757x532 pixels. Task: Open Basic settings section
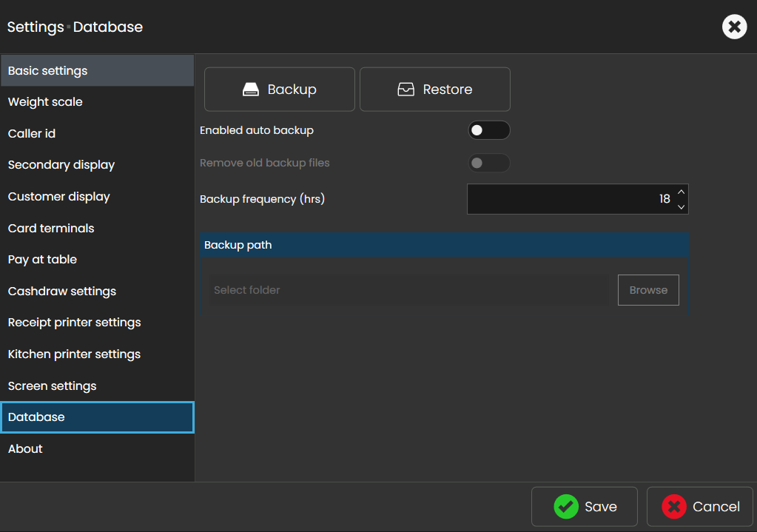[x=48, y=71]
